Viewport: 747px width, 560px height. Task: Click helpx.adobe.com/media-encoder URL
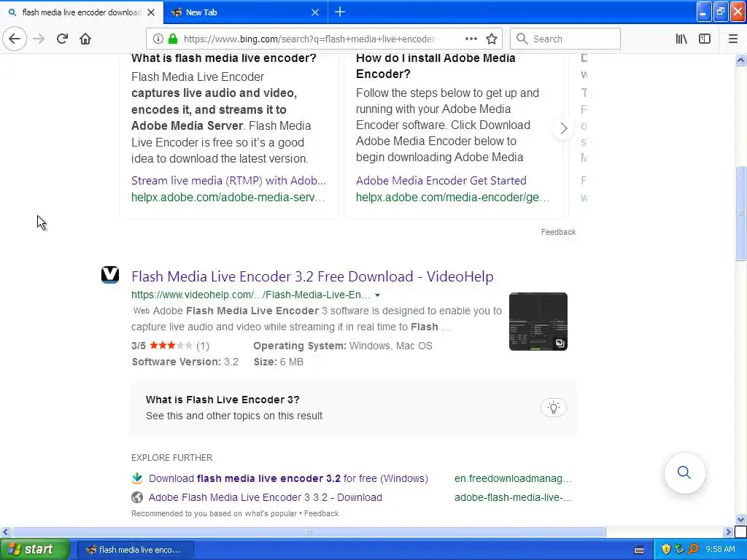[x=452, y=197]
